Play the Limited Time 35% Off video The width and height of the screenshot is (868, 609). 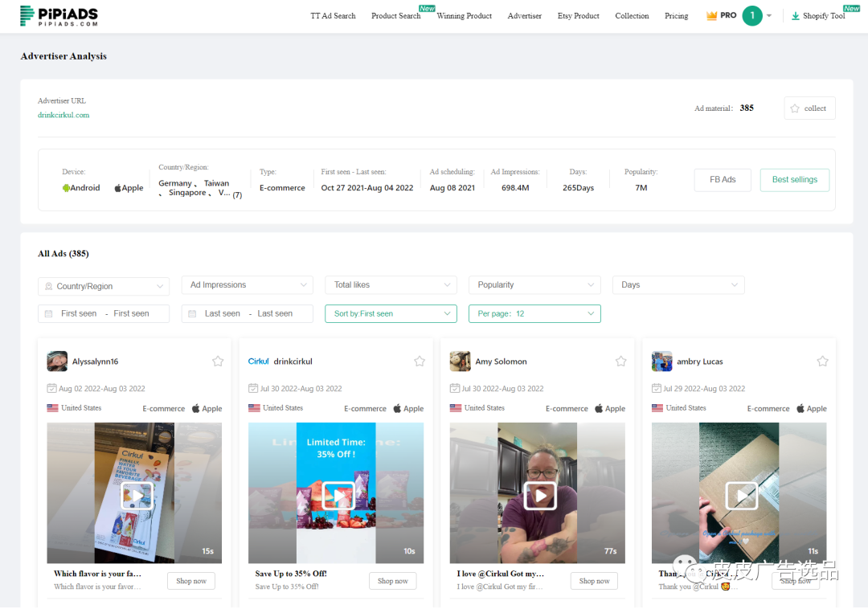[x=338, y=496]
